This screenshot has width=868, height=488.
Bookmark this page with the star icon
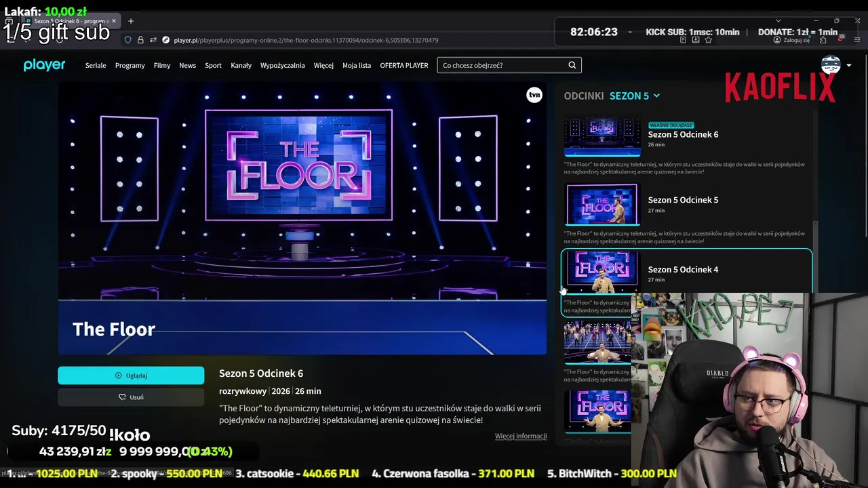click(709, 40)
